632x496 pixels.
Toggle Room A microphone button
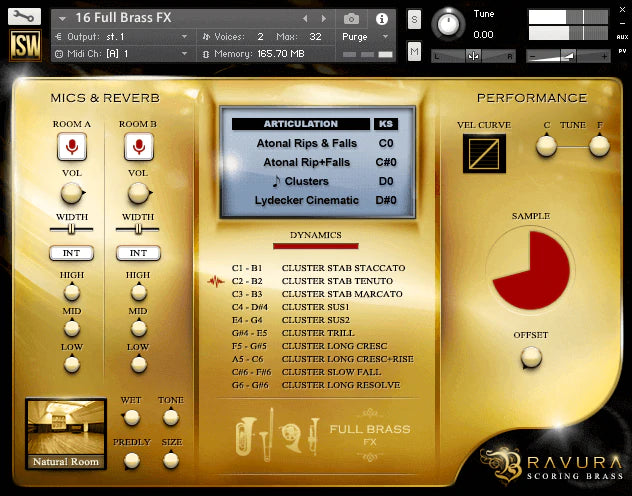72,147
